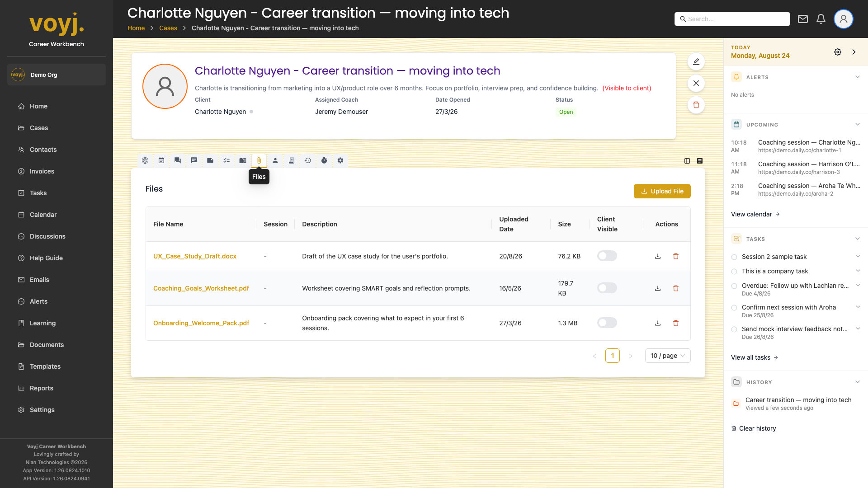Open the receipt invoices tab icon
868x488 pixels.
(292, 160)
